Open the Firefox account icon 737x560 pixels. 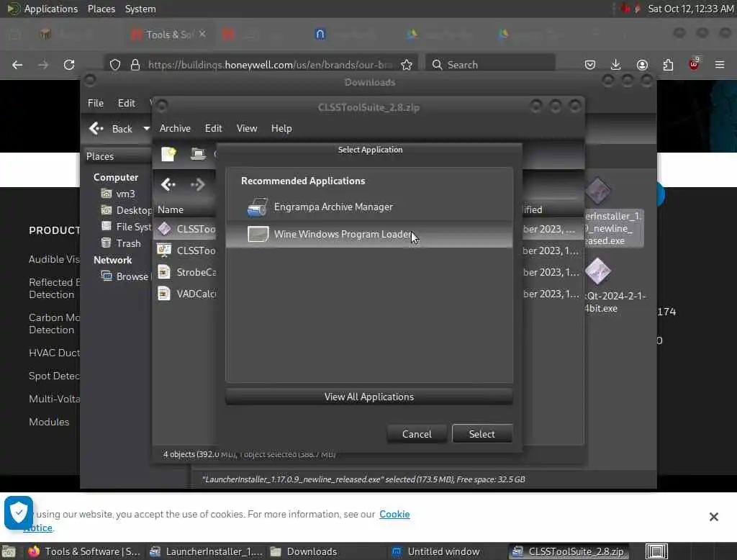(x=642, y=65)
